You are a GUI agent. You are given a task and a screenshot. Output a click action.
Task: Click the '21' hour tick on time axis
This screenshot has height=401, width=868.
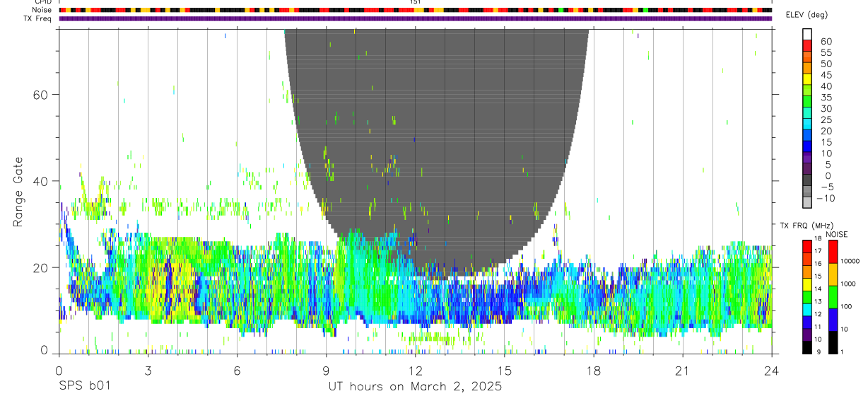682,371
